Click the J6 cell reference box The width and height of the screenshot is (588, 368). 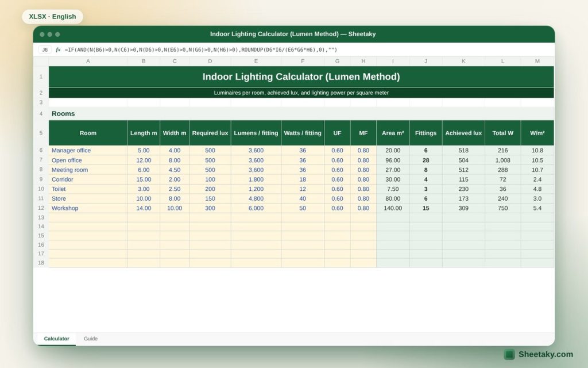(45, 49)
